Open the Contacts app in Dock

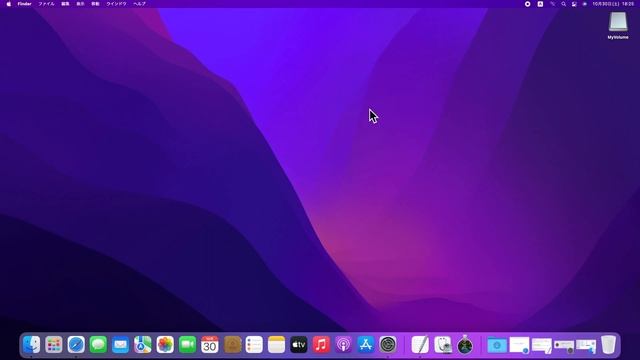[232, 345]
